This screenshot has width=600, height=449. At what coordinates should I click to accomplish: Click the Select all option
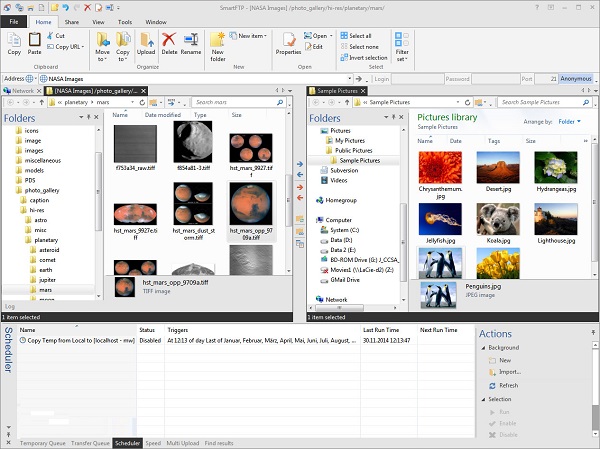[x=359, y=35]
